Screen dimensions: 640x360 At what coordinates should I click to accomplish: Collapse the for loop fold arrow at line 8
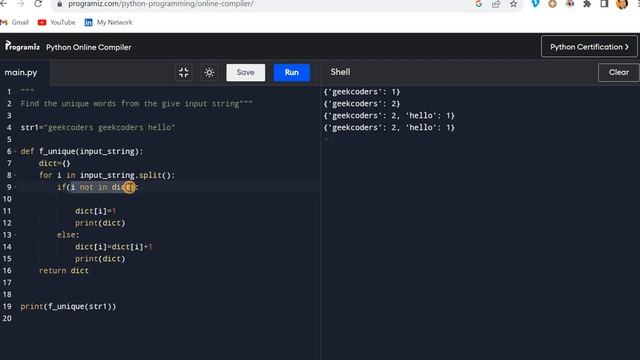coord(16,175)
